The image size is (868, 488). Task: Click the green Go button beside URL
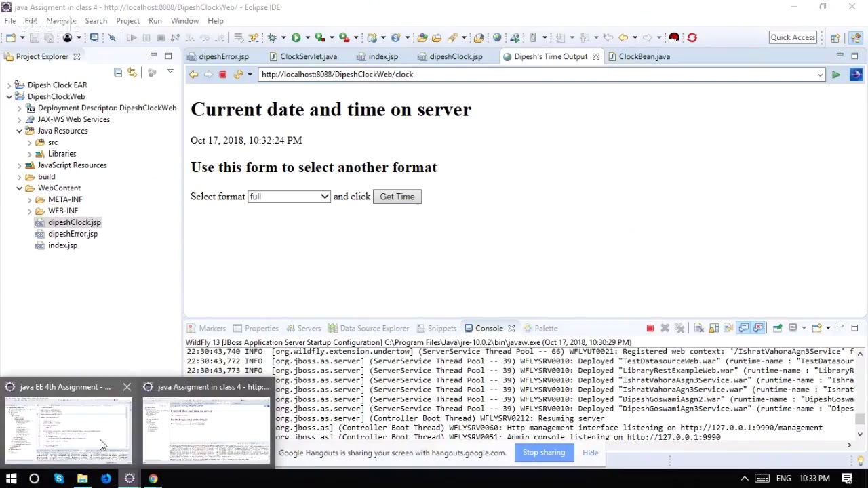pyautogui.click(x=835, y=75)
